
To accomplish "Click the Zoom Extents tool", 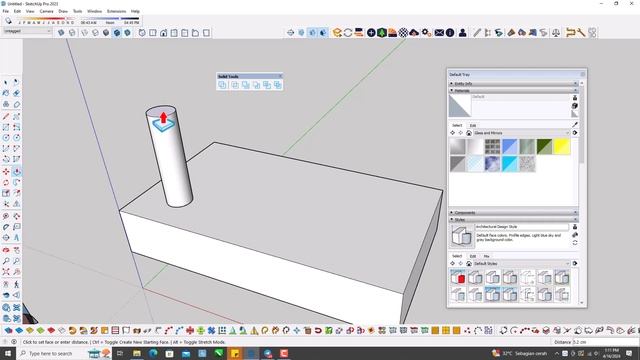I will pos(6,272).
